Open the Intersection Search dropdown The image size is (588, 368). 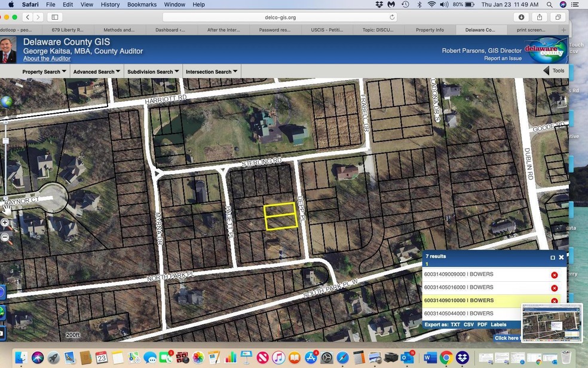(212, 72)
